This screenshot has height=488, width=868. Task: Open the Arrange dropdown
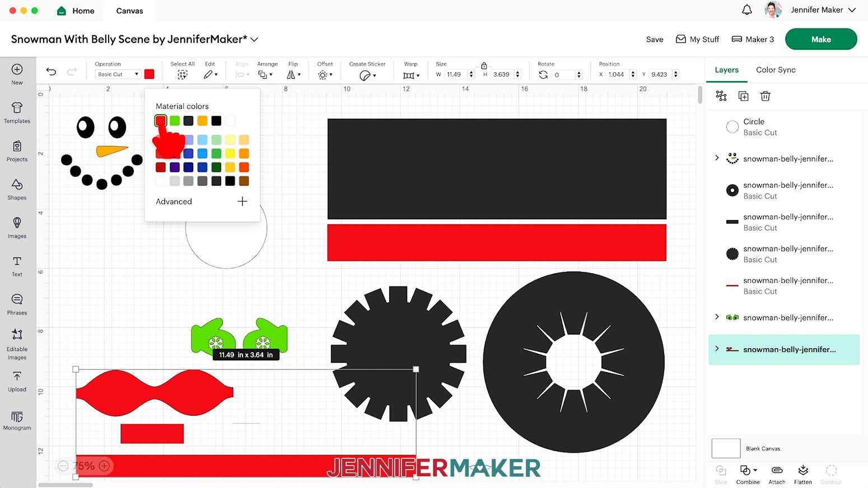coord(265,74)
